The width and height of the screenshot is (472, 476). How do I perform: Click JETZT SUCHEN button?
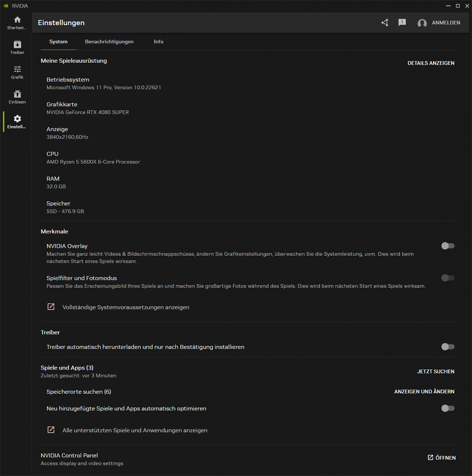click(436, 371)
